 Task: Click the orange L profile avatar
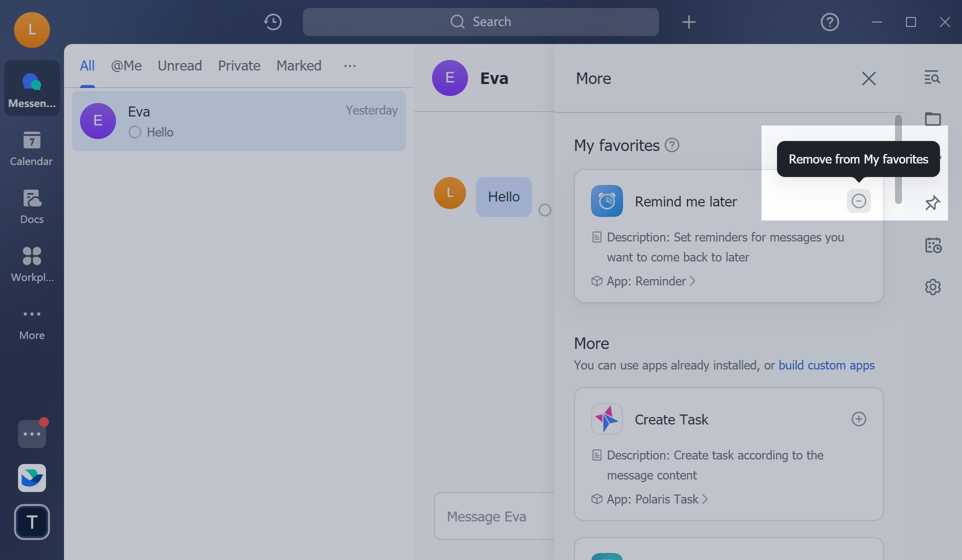click(x=32, y=30)
